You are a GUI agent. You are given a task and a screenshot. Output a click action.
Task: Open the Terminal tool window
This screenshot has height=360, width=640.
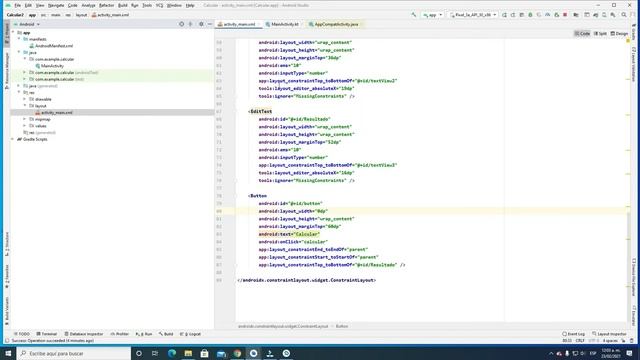pyautogui.click(x=47, y=334)
